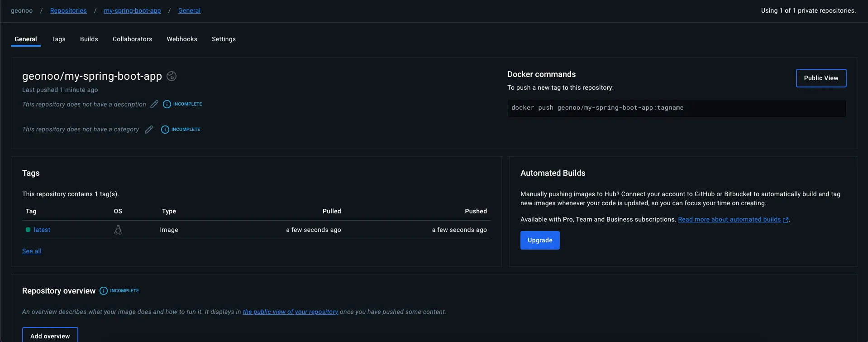Click the pencil icon to edit category
Viewport: 868px width, 342px height.
(149, 130)
